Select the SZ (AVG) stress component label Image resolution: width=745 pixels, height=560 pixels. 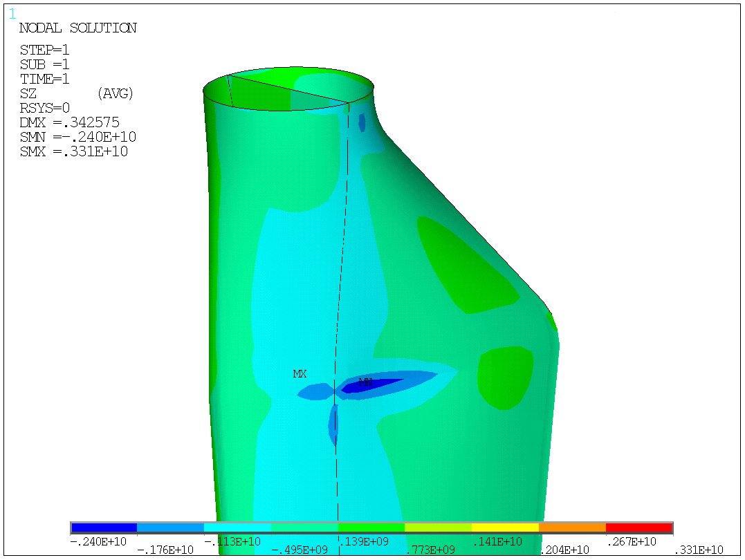[x=76, y=93]
